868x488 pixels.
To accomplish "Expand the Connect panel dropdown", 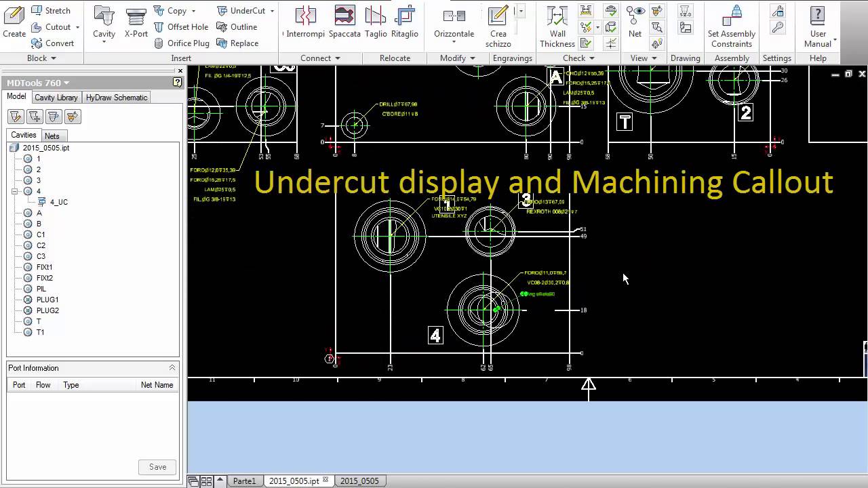I will click(337, 58).
